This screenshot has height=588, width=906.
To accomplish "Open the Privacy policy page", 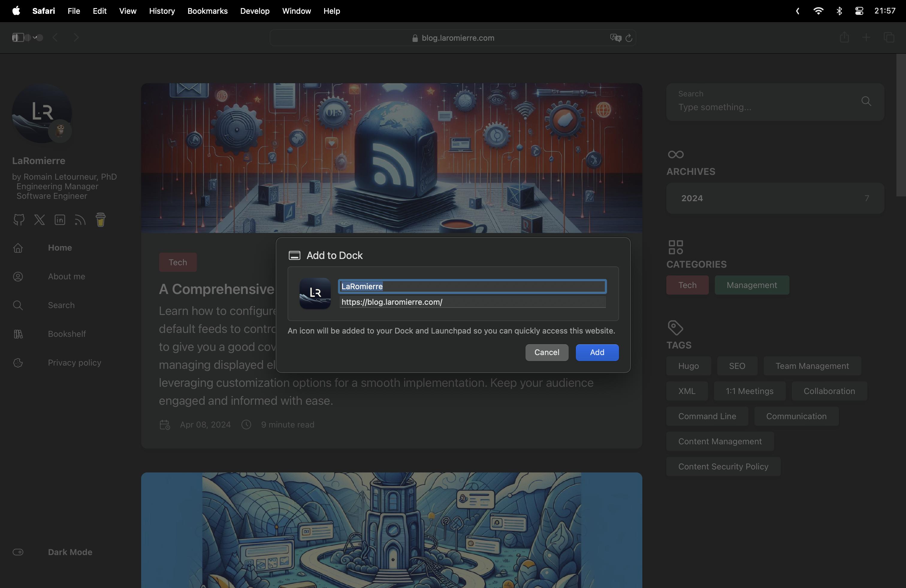I will 74,363.
